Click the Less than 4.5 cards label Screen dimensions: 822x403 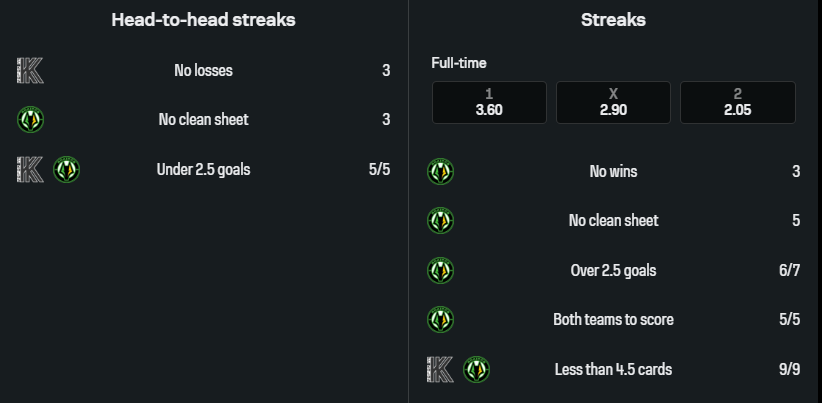(613, 369)
